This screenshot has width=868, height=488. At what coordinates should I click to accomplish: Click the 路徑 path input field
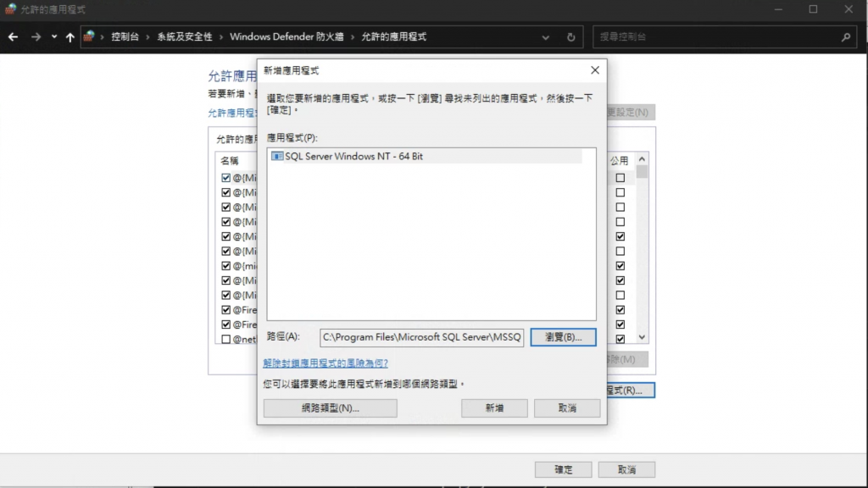click(x=421, y=337)
